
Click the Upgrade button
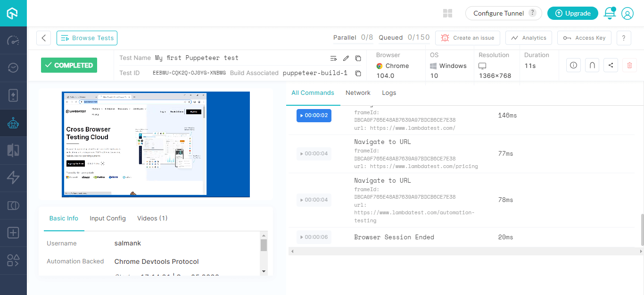(x=572, y=13)
